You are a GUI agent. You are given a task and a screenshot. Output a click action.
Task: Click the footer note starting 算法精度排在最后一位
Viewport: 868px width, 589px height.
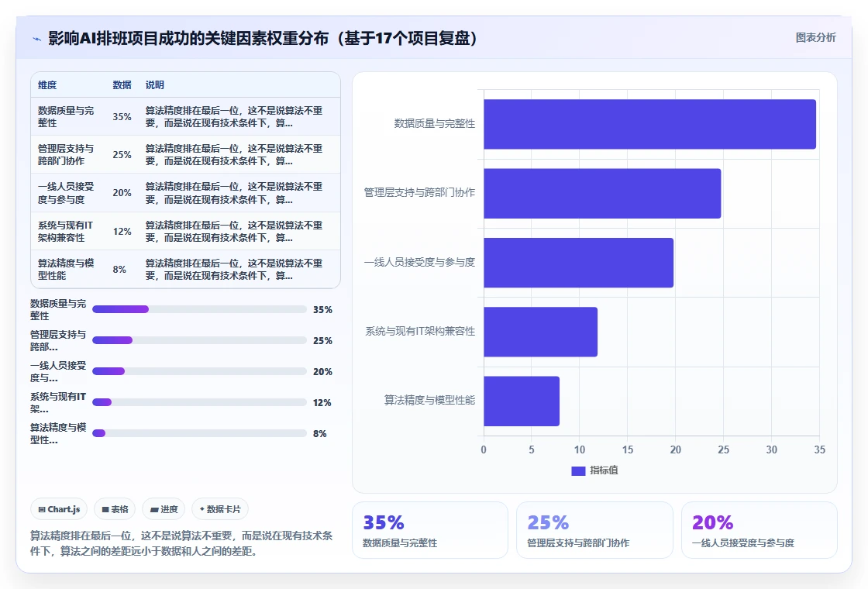tap(181, 543)
